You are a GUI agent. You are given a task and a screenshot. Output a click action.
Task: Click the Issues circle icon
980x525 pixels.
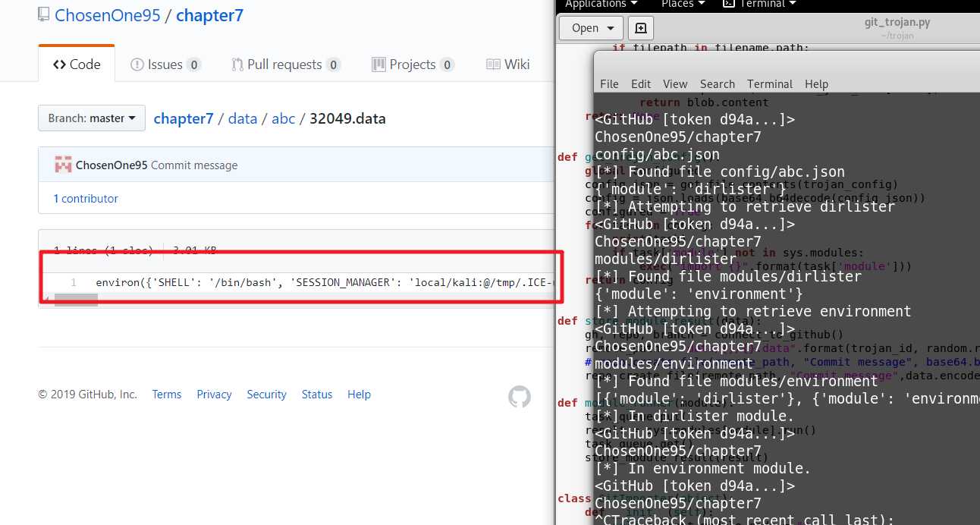click(137, 64)
